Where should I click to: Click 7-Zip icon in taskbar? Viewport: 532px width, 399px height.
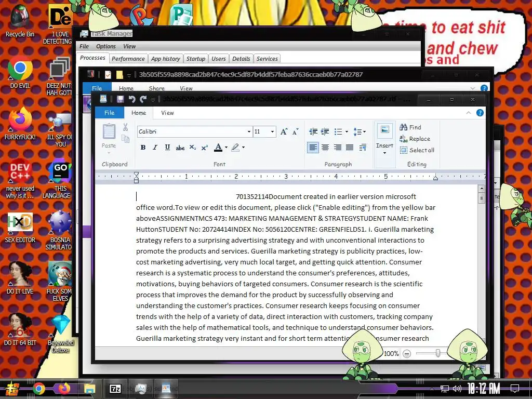click(x=115, y=389)
